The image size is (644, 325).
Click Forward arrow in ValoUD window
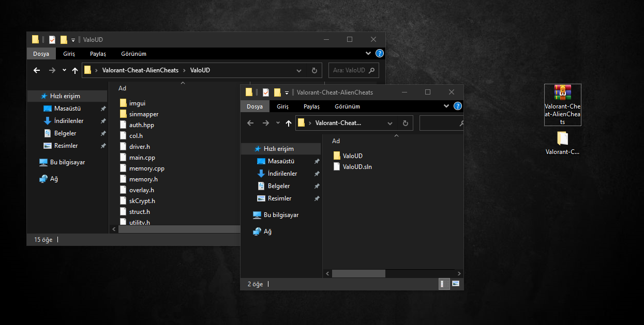(x=52, y=70)
